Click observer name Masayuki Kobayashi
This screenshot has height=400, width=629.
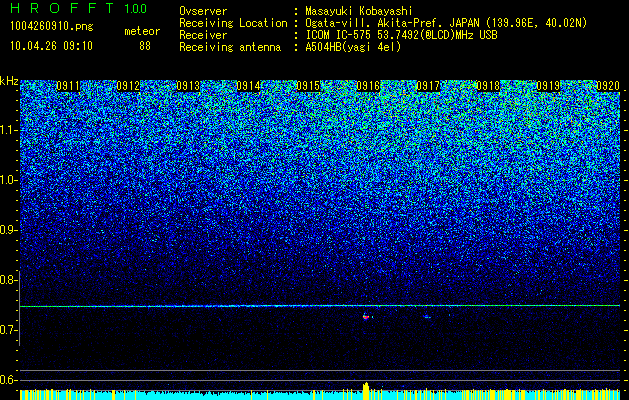(359, 12)
